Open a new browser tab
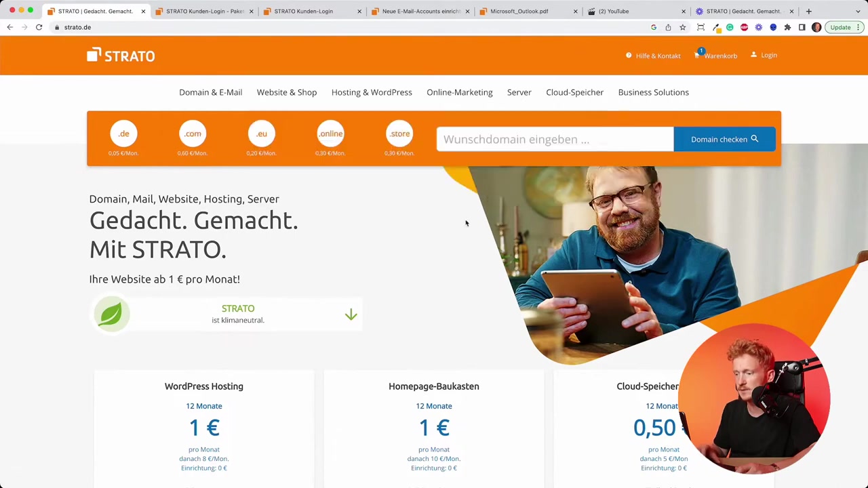 pos(808,11)
